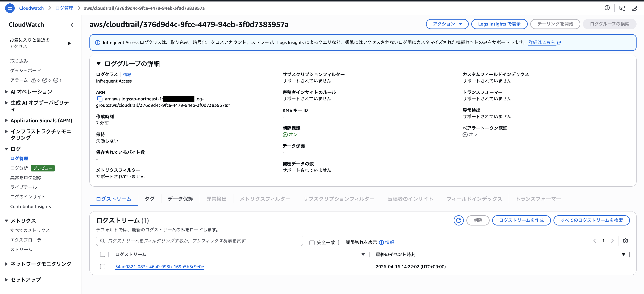
Task: Open すべてのメトリクス in the sidebar
Action: click(x=30, y=230)
